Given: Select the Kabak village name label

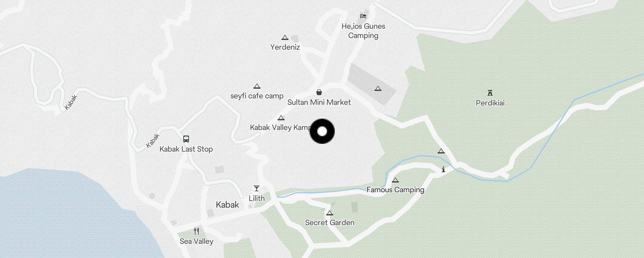Looking at the screenshot, I should pos(227,205).
